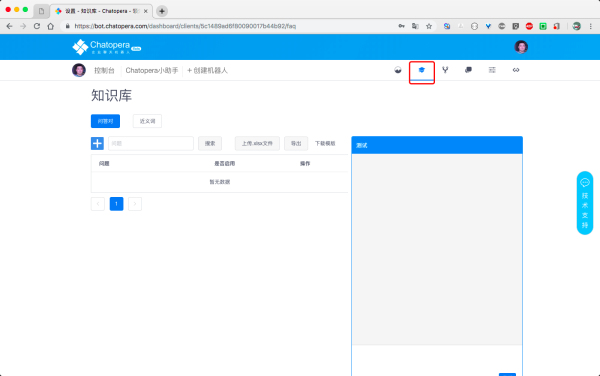The height and width of the screenshot is (376, 600).
Task: Open the 技术支持 floating support widget
Action: 585,203
